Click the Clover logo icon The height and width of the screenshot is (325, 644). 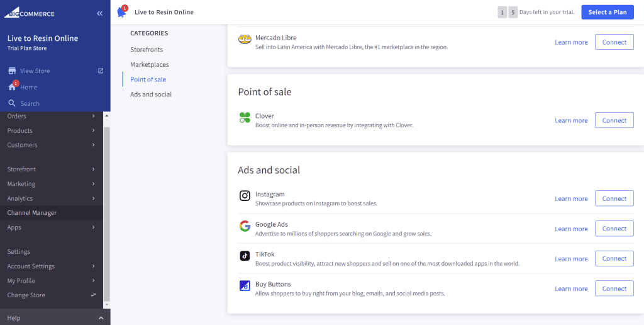pyautogui.click(x=245, y=118)
